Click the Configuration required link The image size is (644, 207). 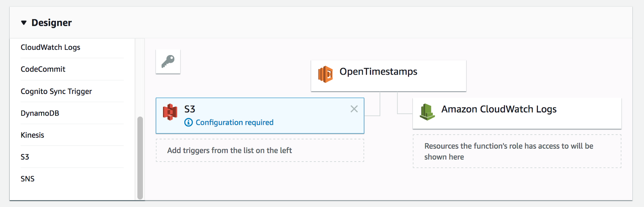pos(234,122)
